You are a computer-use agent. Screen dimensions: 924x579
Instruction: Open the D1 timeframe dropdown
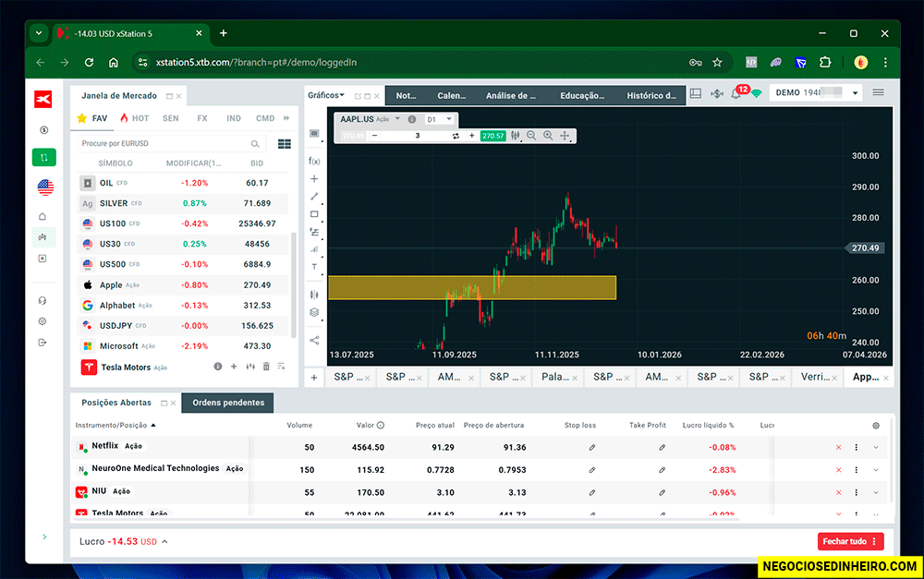(x=440, y=119)
